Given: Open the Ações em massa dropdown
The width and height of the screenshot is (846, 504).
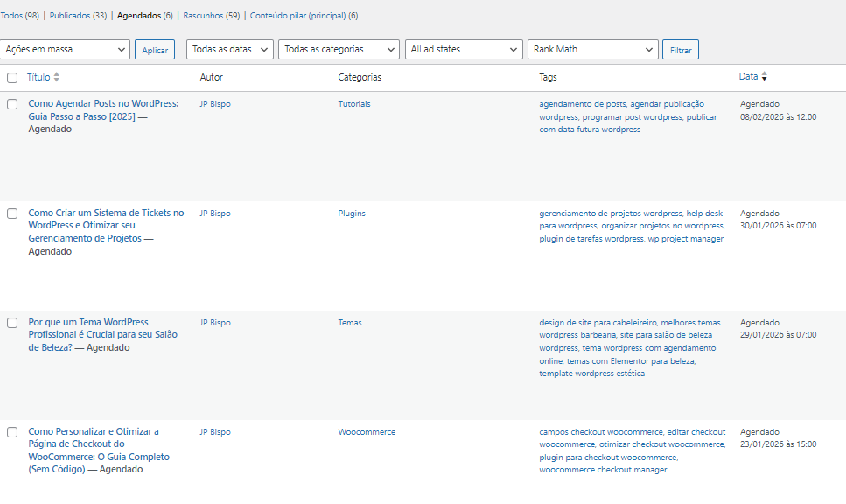Looking at the screenshot, I should tap(66, 49).
